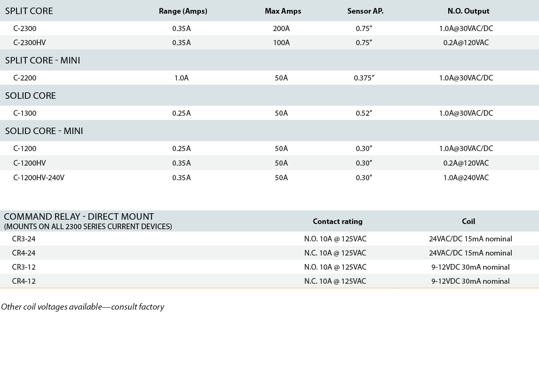This screenshot has height=392, width=539.
Task: Select the CR4-12 relay model
Action: click(x=24, y=281)
